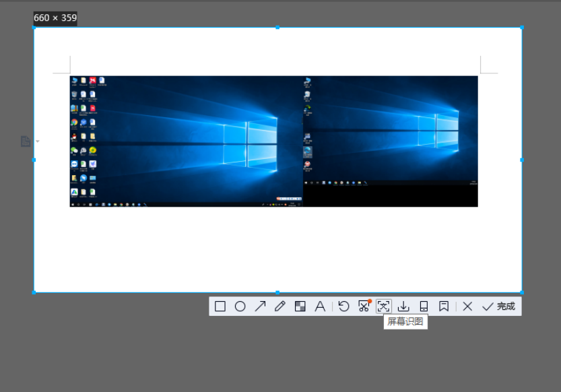
Task: Open the dropdown arrow next to document icon
Action: coord(38,141)
